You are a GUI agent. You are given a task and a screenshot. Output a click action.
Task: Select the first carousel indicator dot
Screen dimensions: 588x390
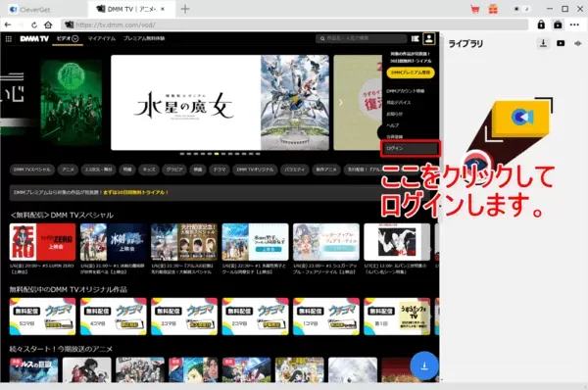point(182,154)
